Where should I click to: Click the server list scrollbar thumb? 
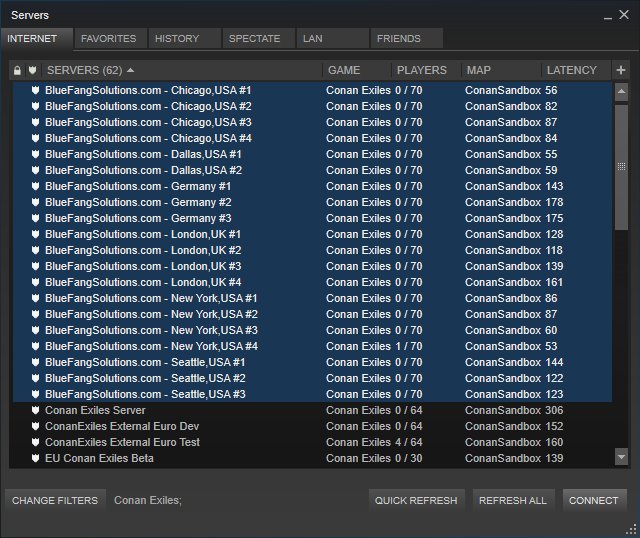point(621,167)
